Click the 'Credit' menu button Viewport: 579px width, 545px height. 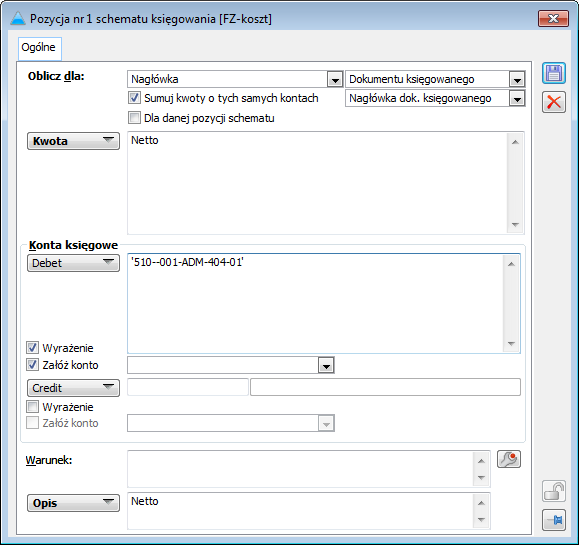tap(73, 388)
